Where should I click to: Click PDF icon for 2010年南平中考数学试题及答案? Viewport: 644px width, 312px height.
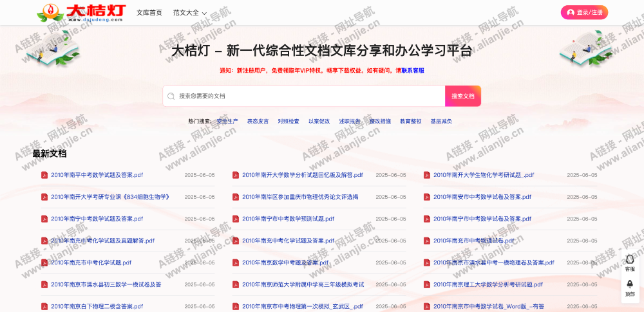pos(44,175)
